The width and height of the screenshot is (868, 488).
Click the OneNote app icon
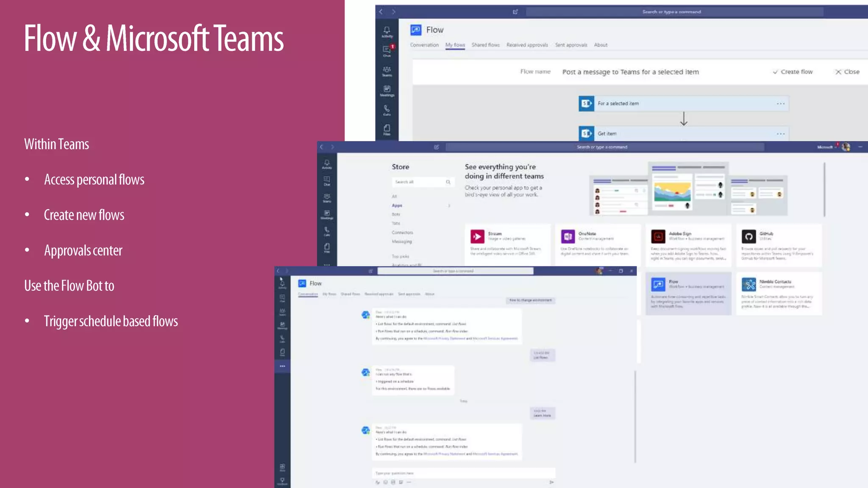point(568,236)
